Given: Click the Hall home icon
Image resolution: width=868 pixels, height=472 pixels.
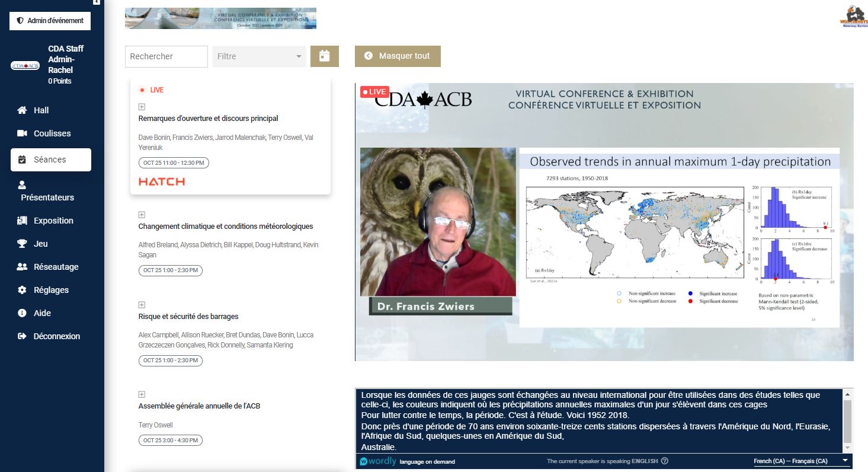Looking at the screenshot, I should click(23, 110).
